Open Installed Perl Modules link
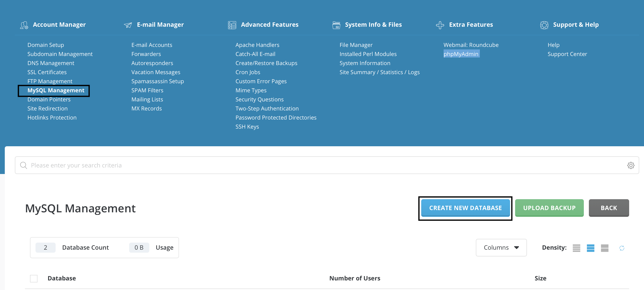The image size is (644, 290). [368, 54]
